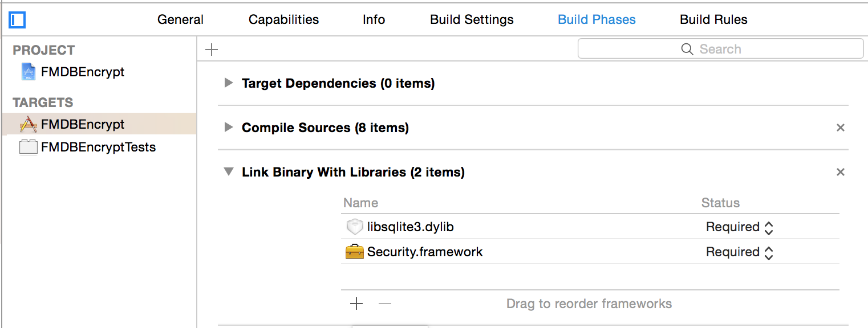Viewport: 868px width, 328px height.
Task: Click the Security.framework toolbox icon
Action: coord(355,252)
